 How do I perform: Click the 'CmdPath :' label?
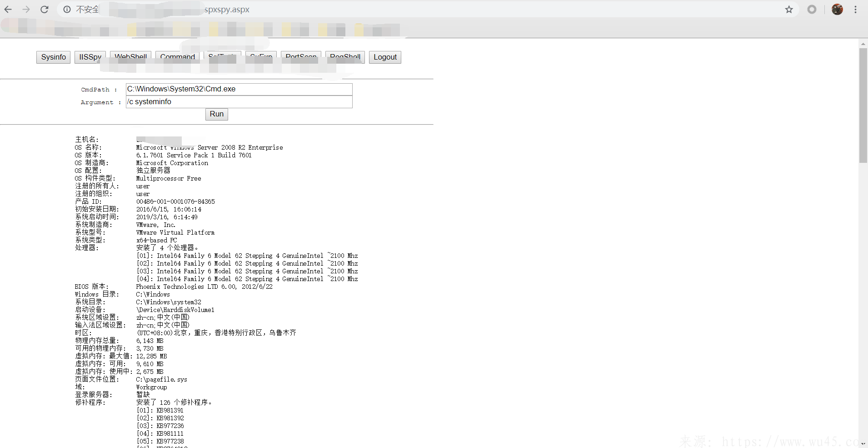click(x=99, y=90)
